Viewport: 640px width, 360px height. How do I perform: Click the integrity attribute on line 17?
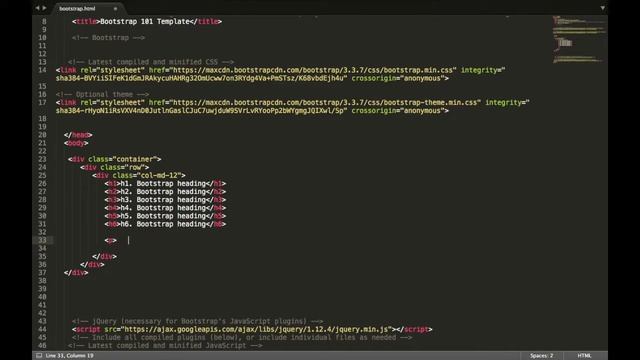tap(507, 102)
